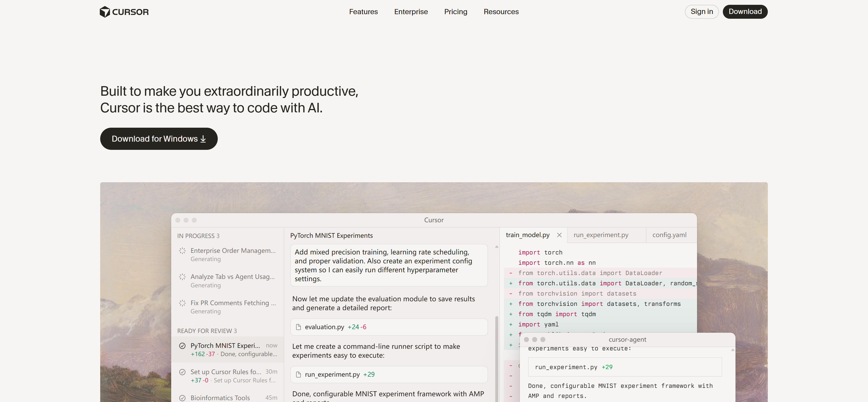The height and width of the screenshot is (402, 868).
Task: Click file icon beside evaluation.py
Action: [x=298, y=327]
